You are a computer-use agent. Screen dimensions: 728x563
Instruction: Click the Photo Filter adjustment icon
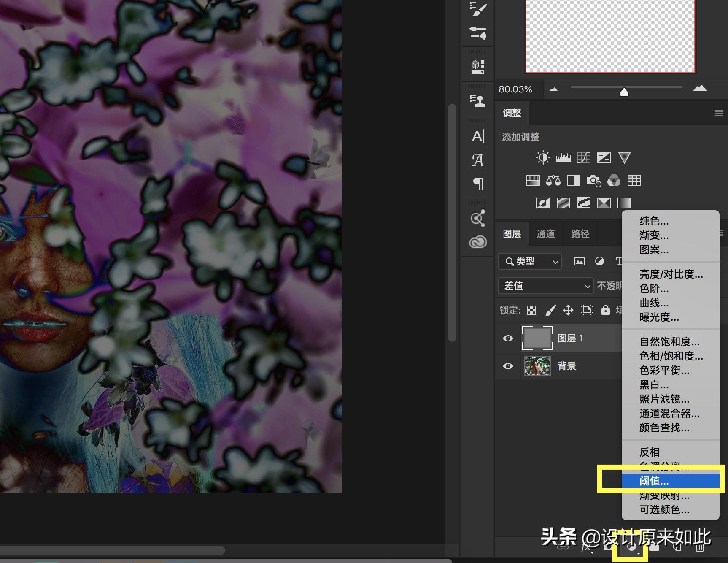click(x=593, y=181)
